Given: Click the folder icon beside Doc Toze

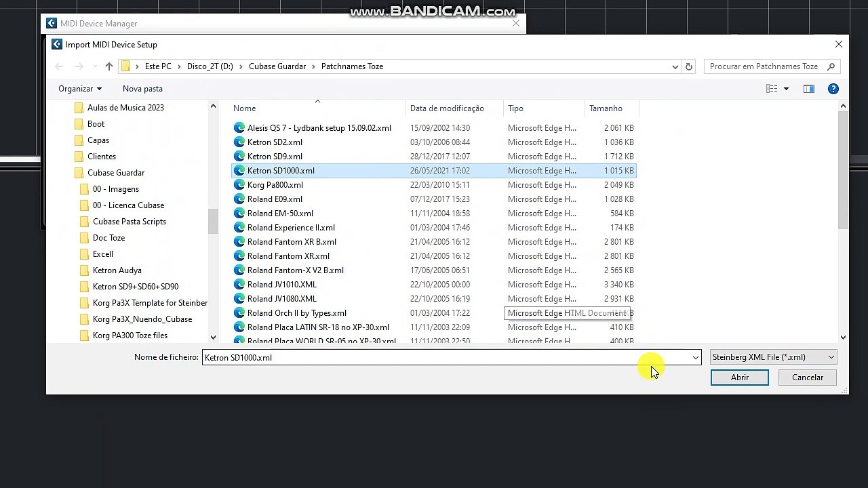Looking at the screenshot, I should pos(84,238).
